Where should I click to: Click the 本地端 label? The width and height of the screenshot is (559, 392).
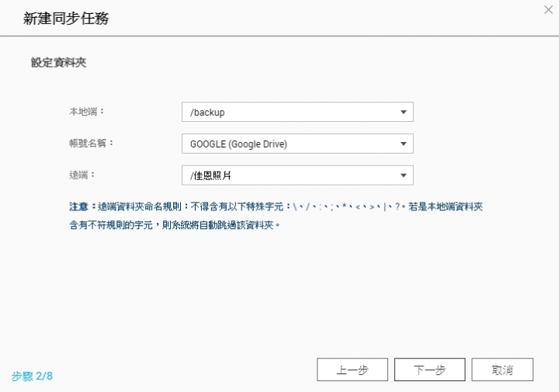pos(87,112)
